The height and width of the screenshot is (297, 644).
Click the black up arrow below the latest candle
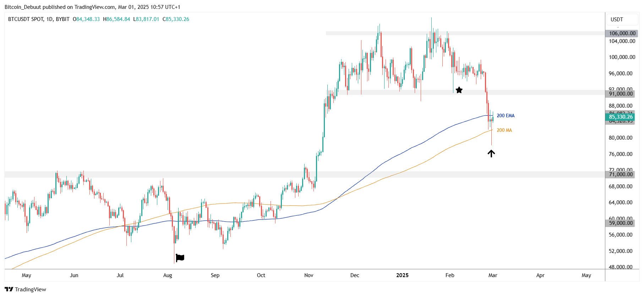(491, 153)
